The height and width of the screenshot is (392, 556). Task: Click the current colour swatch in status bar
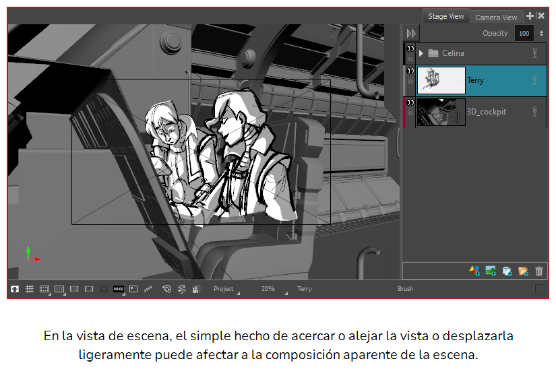(540, 289)
